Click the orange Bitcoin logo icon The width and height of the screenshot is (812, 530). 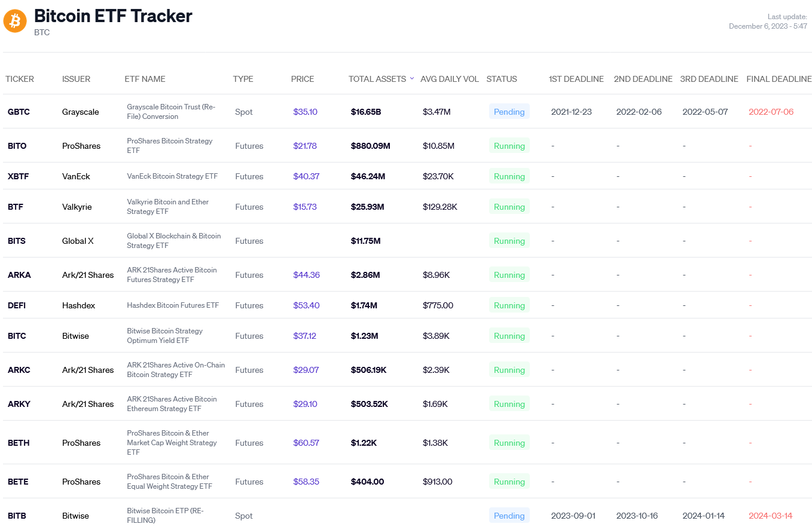[16, 21]
